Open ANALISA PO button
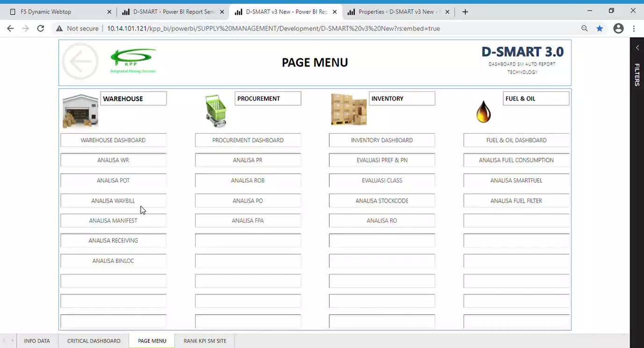This screenshot has width=644, height=348. click(x=248, y=201)
